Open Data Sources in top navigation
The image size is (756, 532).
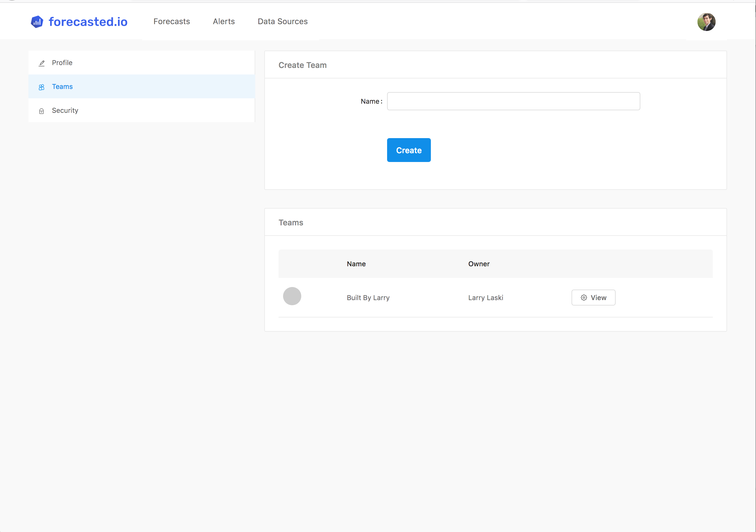coord(283,21)
